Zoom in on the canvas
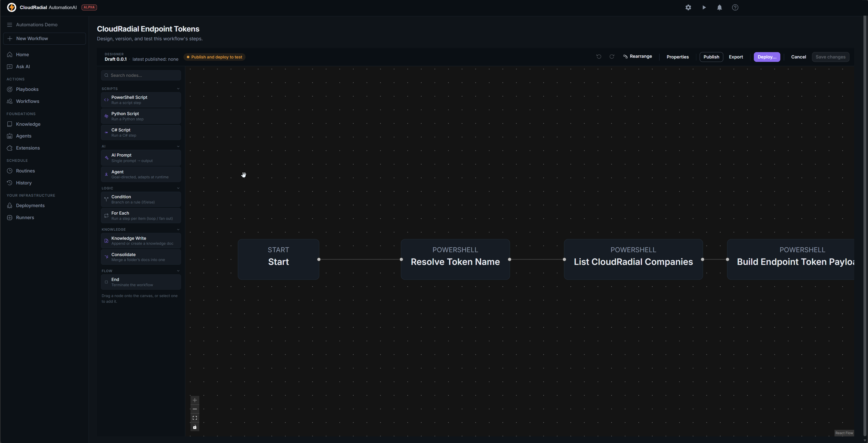This screenshot has height=443, width=868. tap(195, 400)
